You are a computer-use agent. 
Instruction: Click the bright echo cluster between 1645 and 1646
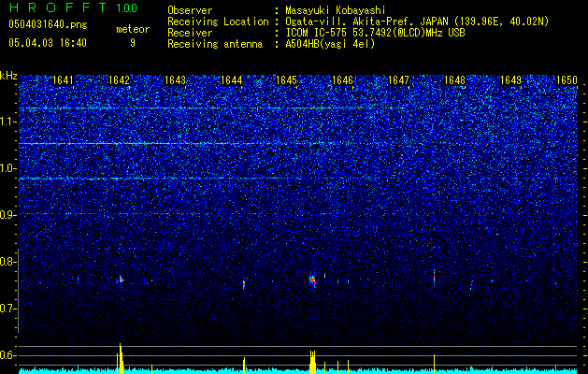pyautogui.click(x=312, y=280)
